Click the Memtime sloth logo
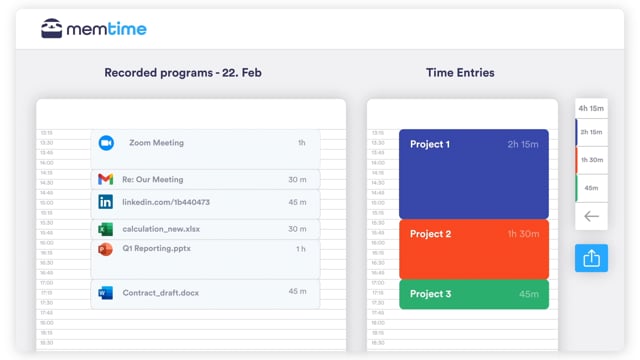The image size is (640, 360). (51, 28)
